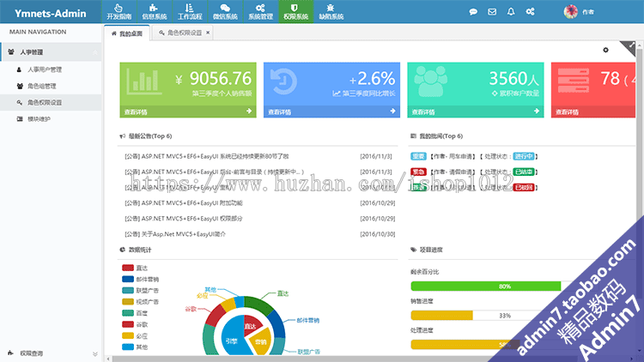Open announcement EasyUI 权限部分
Image resolution: width=644 pixels, height=362 pixels.
(184, 219)
